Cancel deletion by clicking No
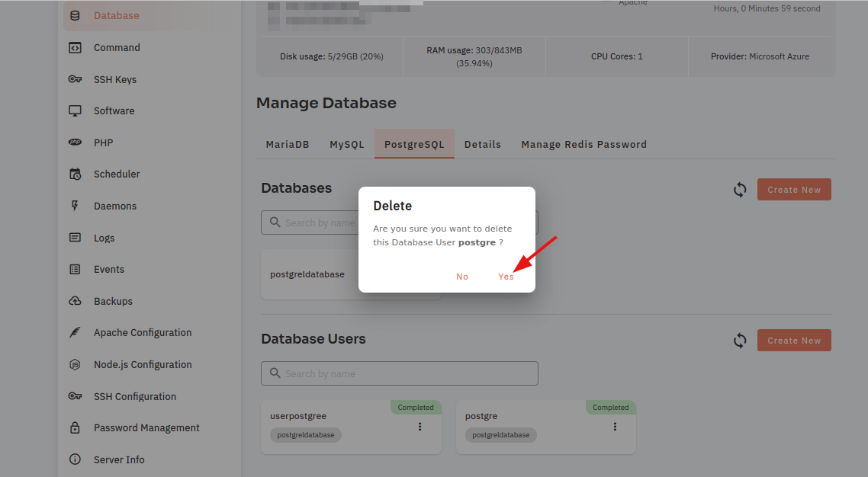The image size is (868, 477). [x=462, y=277]
